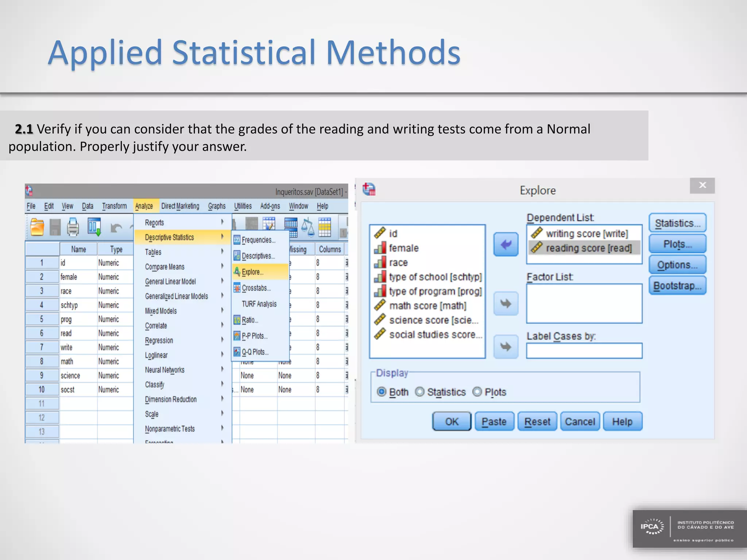
Task: Click the arrow button next to Factor List
Action: 506,303
